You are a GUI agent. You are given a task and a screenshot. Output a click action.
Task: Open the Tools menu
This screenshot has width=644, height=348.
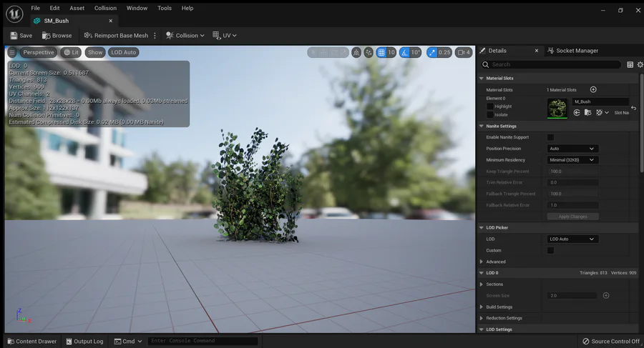click(165, 8)
